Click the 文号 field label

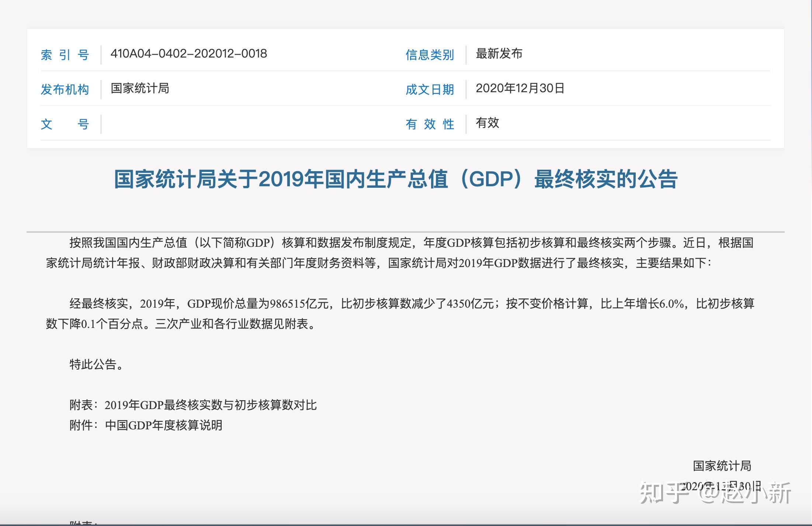pos(65,124)
